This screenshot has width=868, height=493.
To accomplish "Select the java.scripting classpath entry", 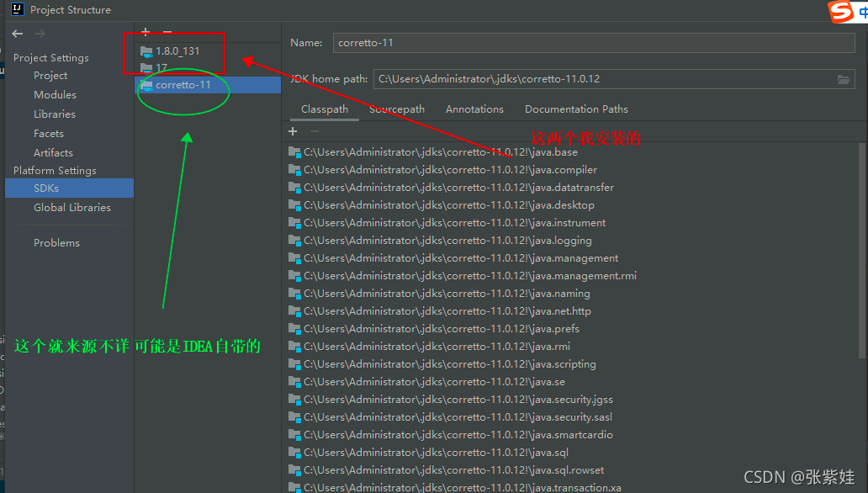I will tap(442, 364).
